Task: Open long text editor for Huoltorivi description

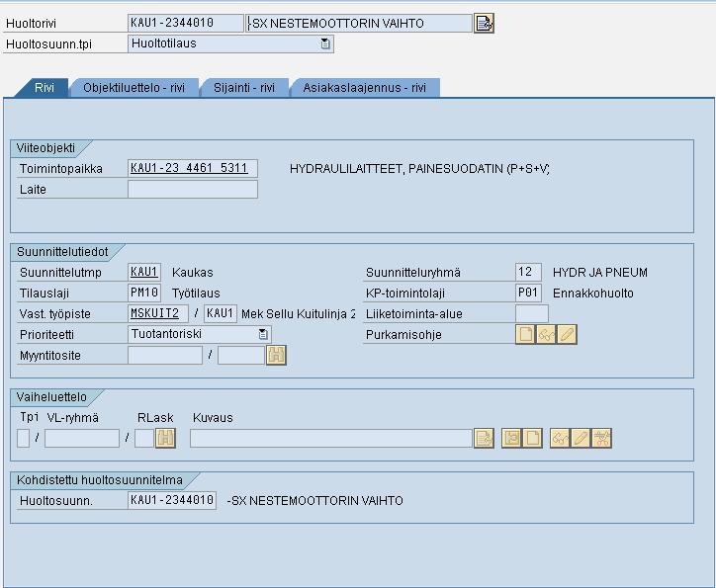Action: click(484, 24)
